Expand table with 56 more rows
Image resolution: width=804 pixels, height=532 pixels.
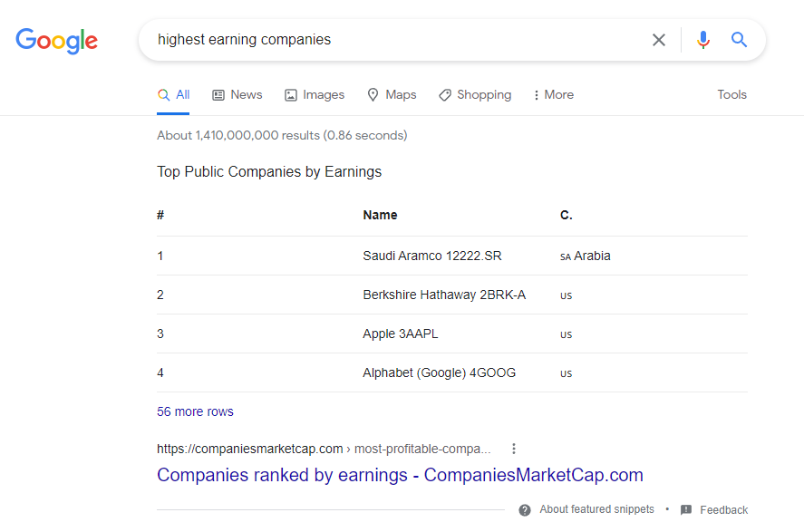click(x=195, y=411)
